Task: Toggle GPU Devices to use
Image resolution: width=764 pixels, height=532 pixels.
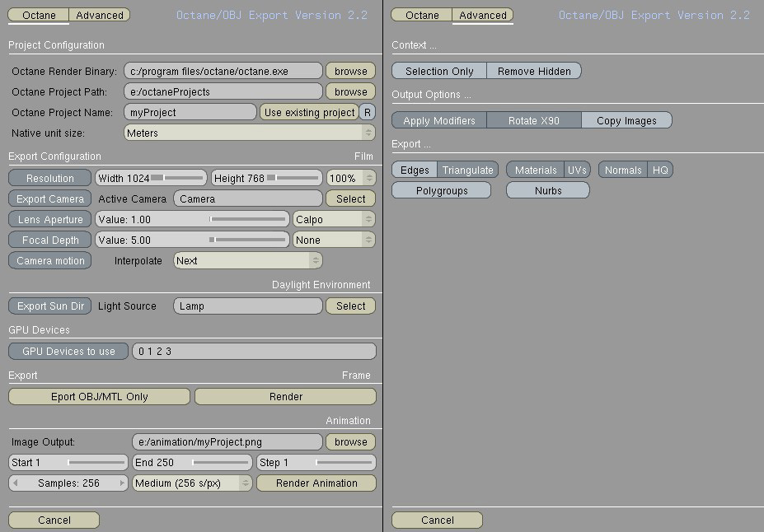Action: click(x=68, y=351)
